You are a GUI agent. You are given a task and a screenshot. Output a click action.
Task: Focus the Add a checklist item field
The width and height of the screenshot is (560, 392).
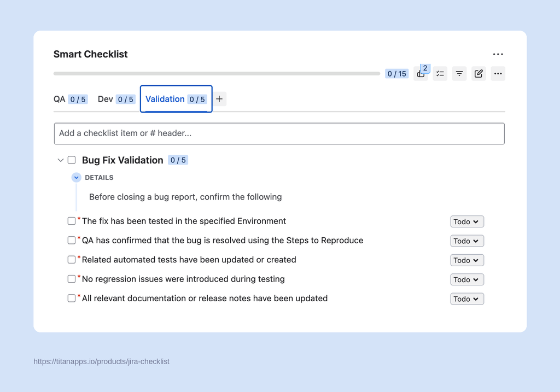coord(279,133)
